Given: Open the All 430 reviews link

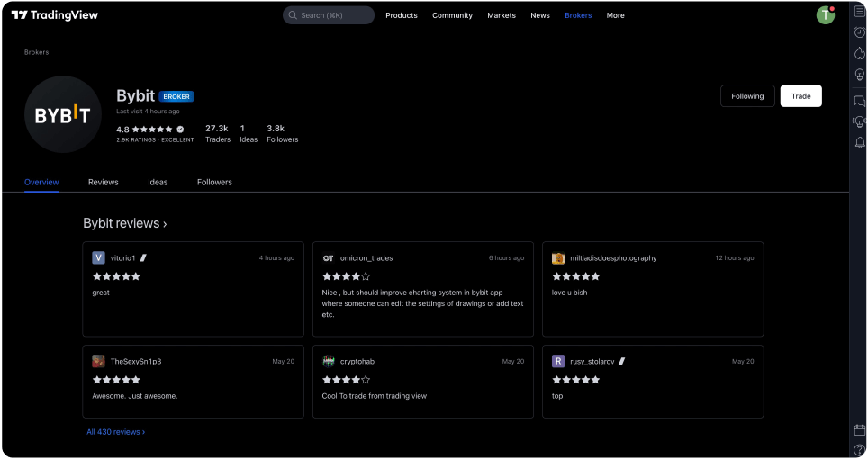Looking at the screenshot, I should pos(115,432).
